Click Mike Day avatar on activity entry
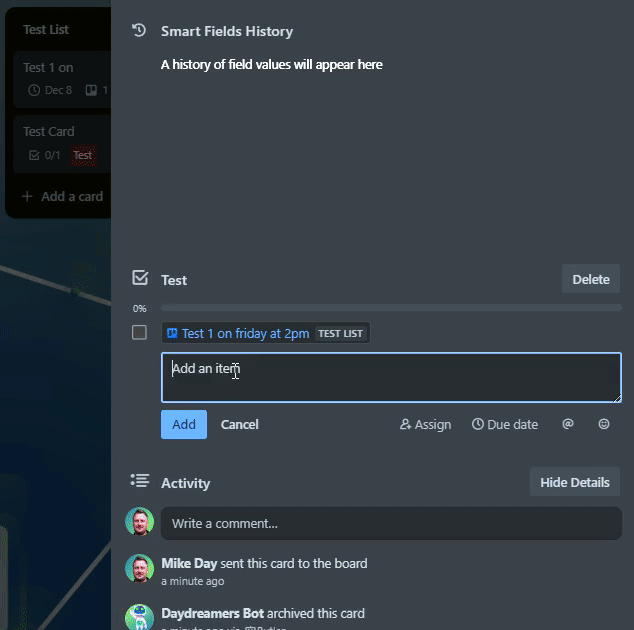This screenshot has width=634, height=630. 139,568
